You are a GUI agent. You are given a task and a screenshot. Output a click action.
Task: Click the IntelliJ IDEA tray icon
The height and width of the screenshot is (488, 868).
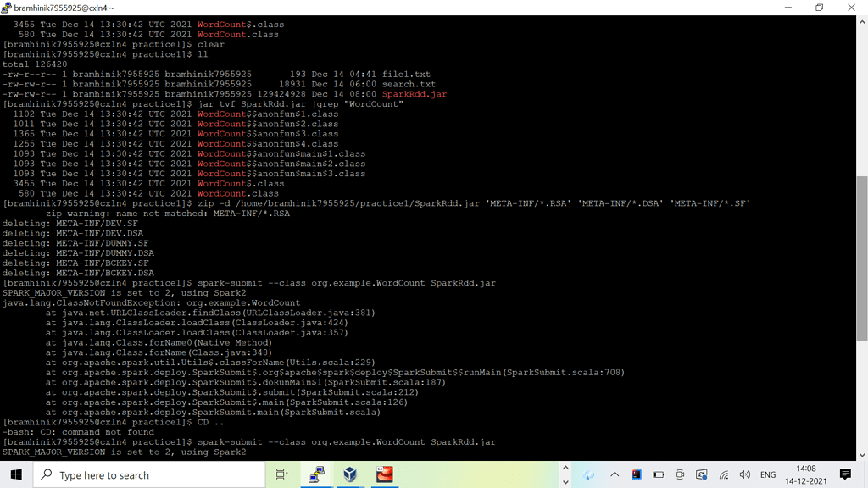(636, 474)
